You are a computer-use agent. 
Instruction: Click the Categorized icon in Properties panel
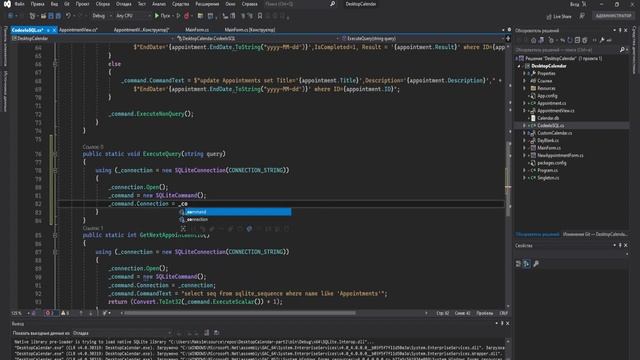[x=518, y=264]
